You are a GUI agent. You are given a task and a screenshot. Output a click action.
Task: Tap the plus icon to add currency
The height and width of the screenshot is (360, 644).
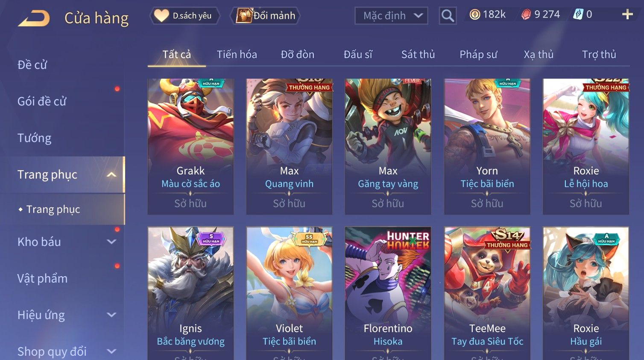pyautogui.click(x=627, y=15)
